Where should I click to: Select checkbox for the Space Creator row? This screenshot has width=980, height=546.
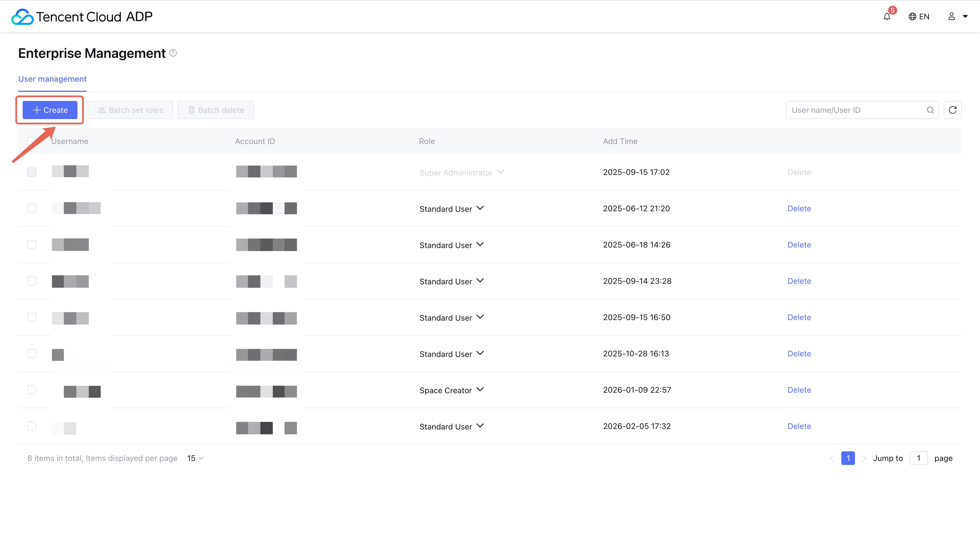pyautogui.click(x=32, y=390)
